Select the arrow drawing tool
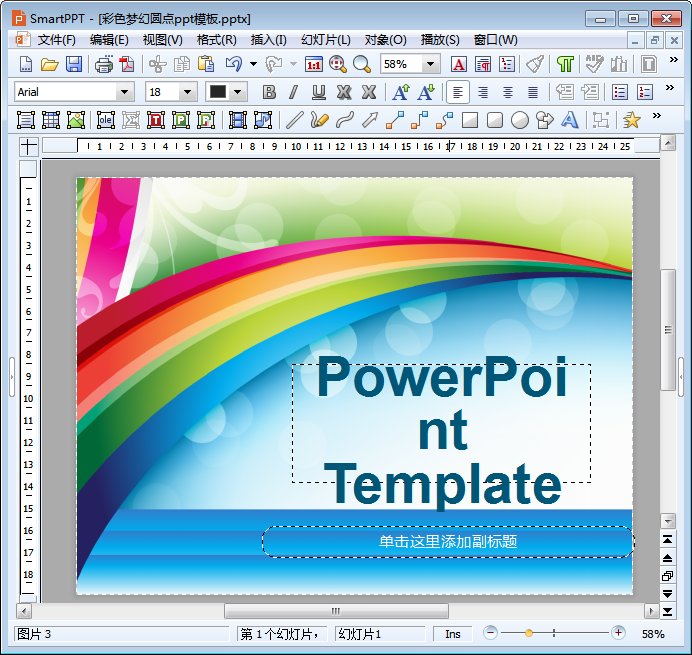 pos(370,120)
